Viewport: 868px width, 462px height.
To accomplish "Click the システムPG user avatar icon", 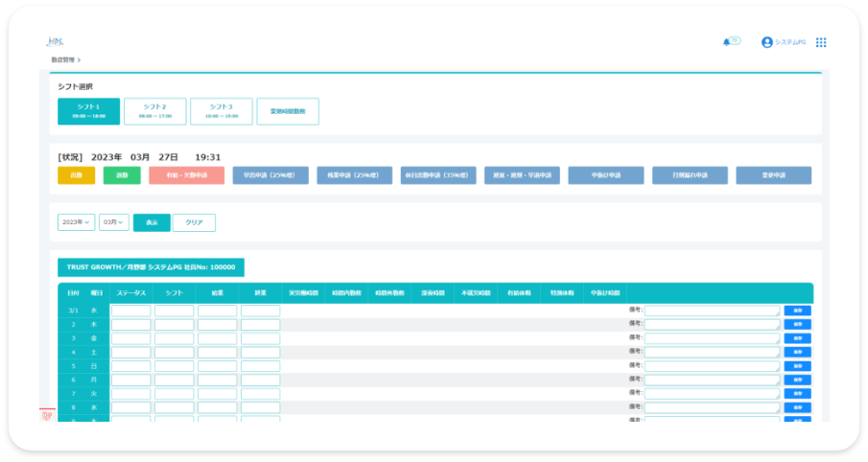I will (x=766, y=42).
